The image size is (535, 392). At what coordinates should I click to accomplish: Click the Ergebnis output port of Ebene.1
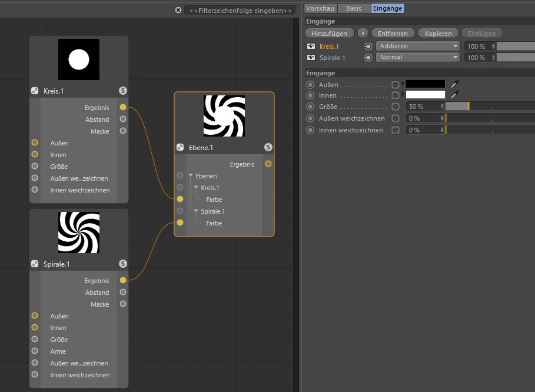(x=268, y=164)
